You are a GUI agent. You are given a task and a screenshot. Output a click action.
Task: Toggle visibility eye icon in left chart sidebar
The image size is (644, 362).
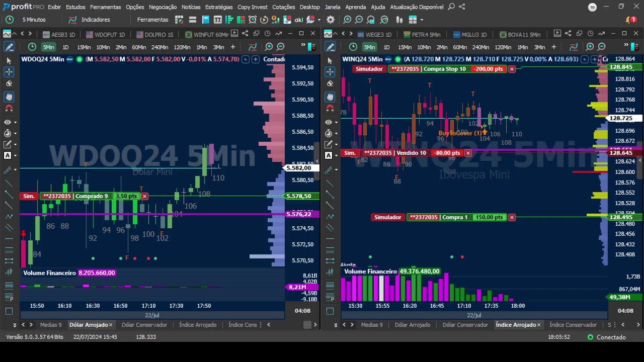coord(8,122)
